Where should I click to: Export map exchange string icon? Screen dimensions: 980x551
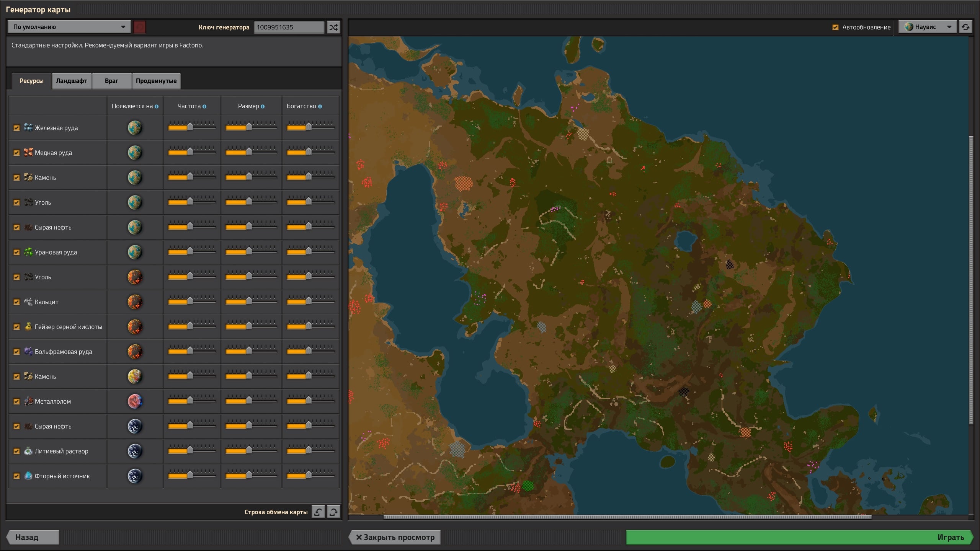point(333,512)
